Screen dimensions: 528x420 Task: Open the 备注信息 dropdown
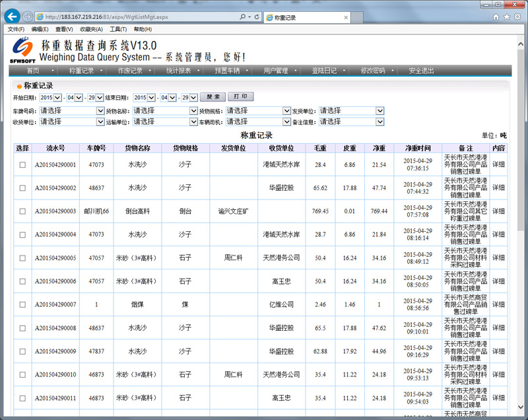tap(352, 122)
